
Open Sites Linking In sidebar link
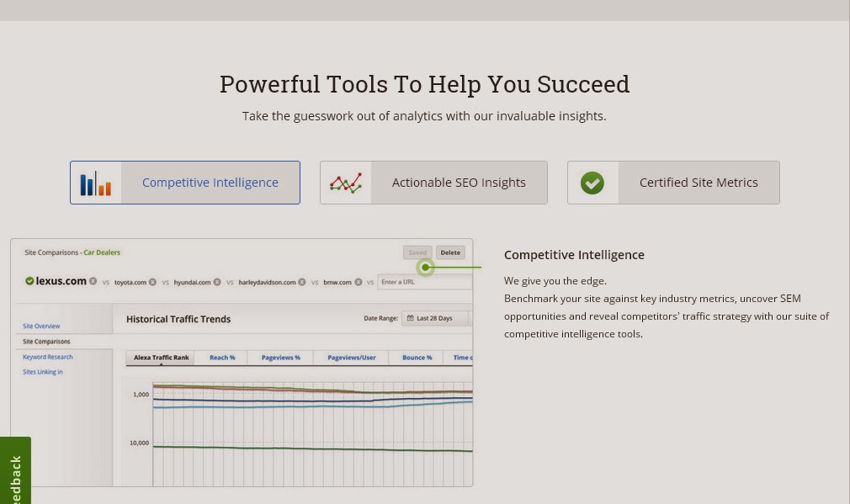(x=43, y=372)
